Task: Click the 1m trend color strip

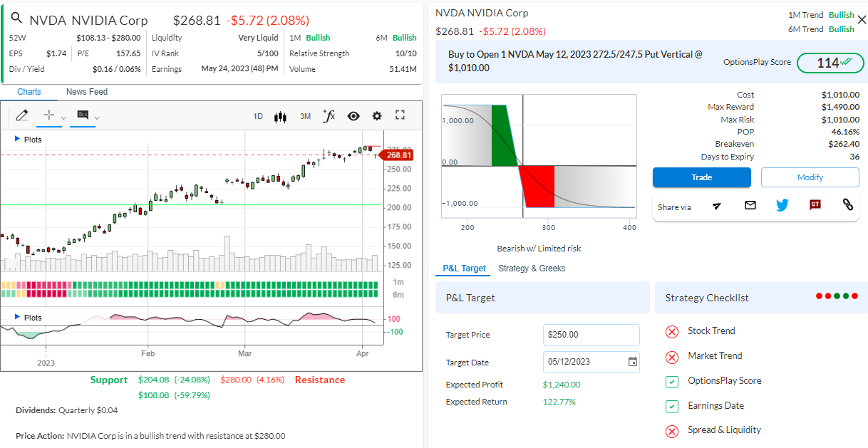Action: point(190,285)
